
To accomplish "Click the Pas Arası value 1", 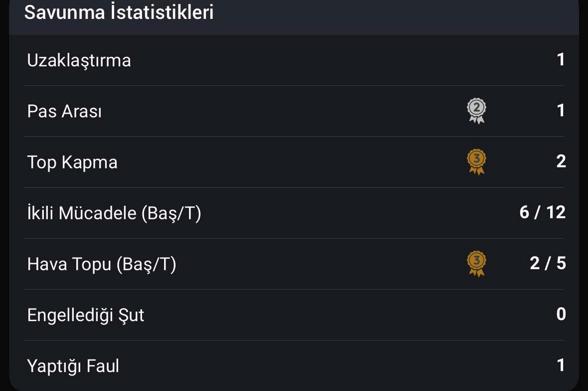I will point(561,111).
